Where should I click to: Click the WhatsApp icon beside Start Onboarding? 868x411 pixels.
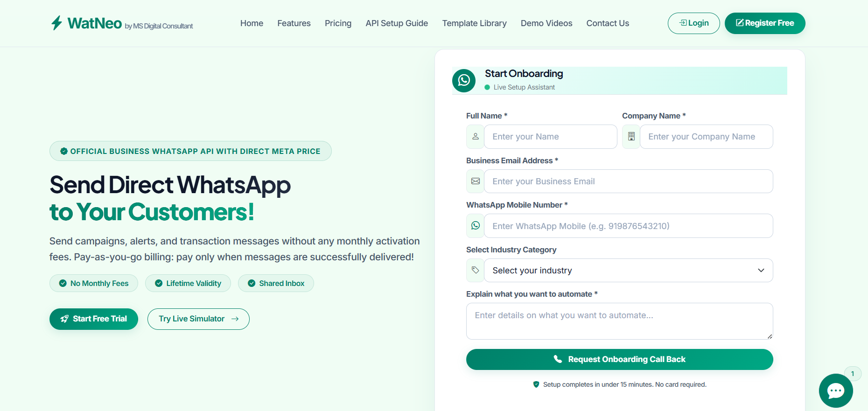(464, 80)
